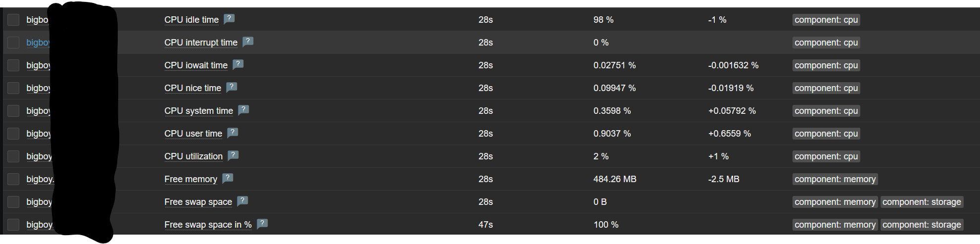This screenshot has width=980, height=244.
Task: Click the CPU user time item name
Action: point(193,134)
